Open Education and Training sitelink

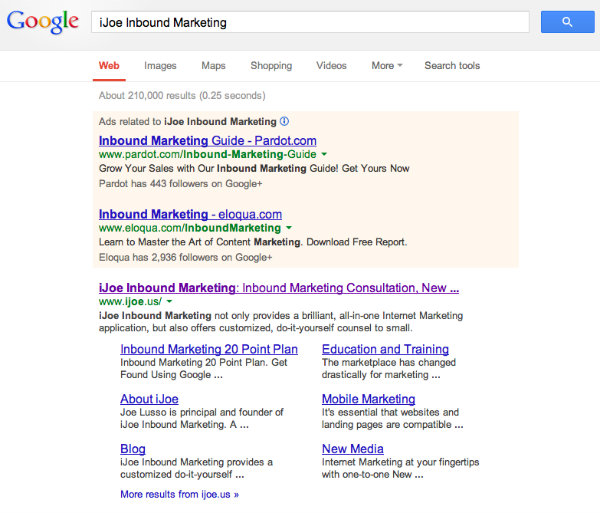385,349
